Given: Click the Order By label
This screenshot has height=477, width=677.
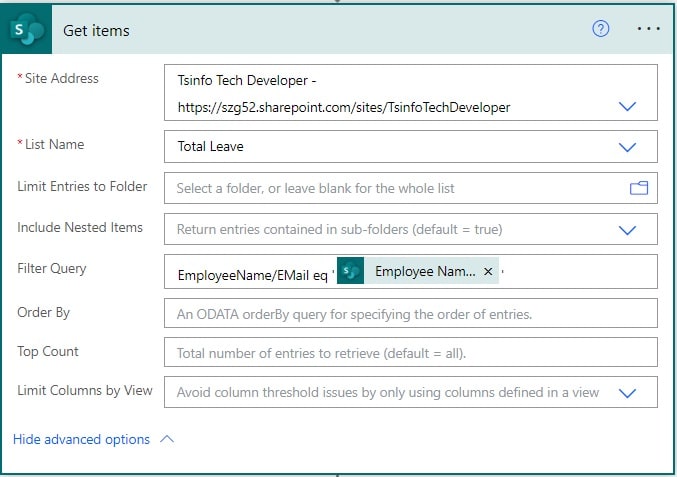Looking at the screenshot, I should [43, 313].
